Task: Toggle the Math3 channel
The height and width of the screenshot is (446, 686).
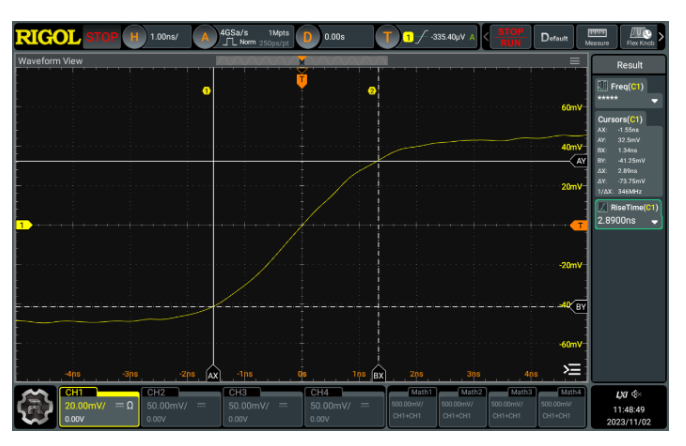Action: point(512,407)
